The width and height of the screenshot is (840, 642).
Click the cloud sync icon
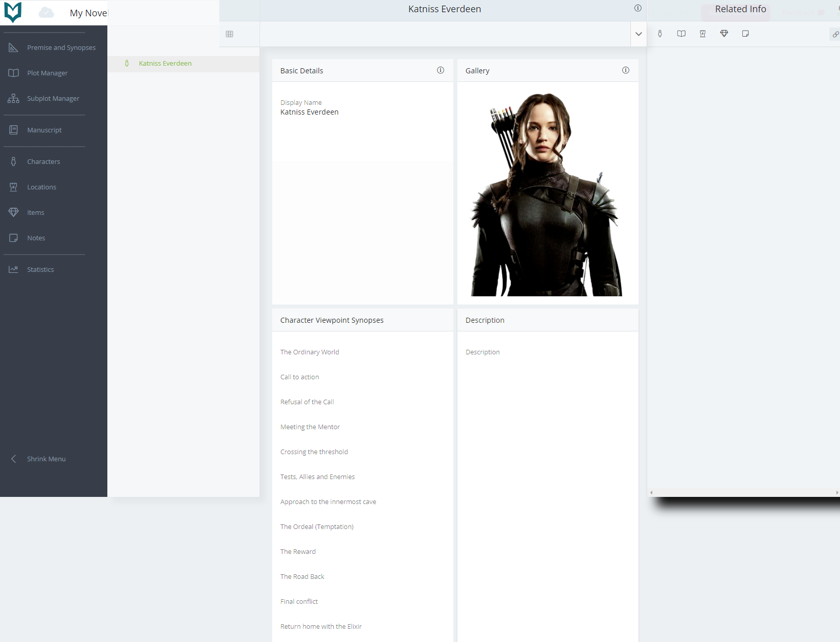tap(46, 12)
